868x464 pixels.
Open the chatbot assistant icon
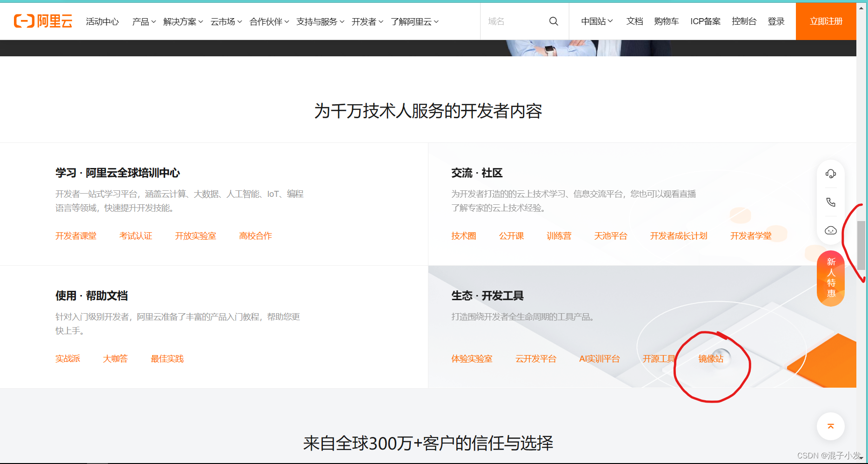tap(831, 230)
